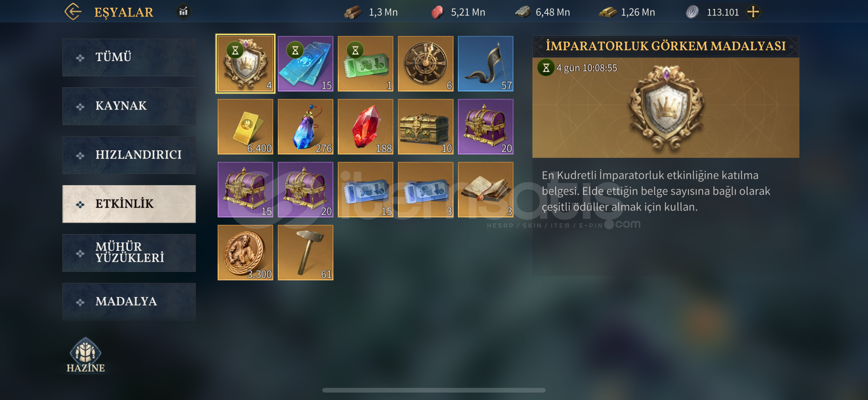Select the green coupon ticket with count 1
The width and height of the screenshot is (868, 400).
(x=366, y=64)
